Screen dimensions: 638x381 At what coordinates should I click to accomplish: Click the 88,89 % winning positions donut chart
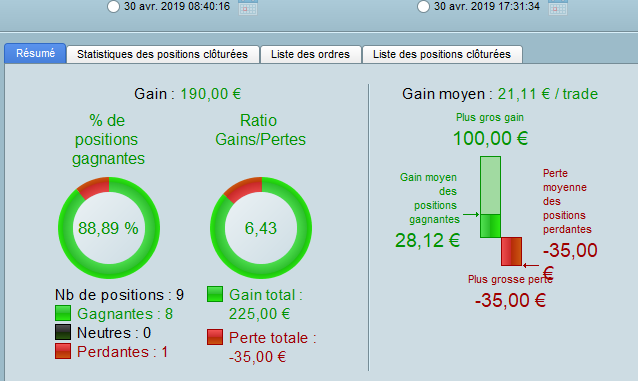coord(109,228)
